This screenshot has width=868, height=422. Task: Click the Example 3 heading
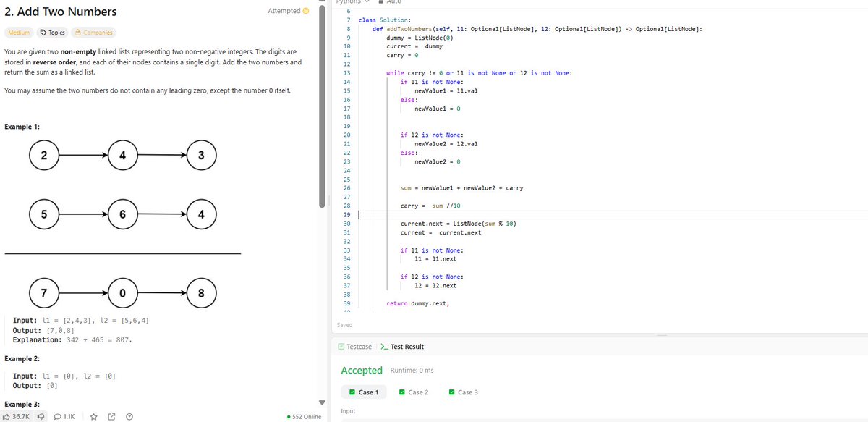pos(22,404)
